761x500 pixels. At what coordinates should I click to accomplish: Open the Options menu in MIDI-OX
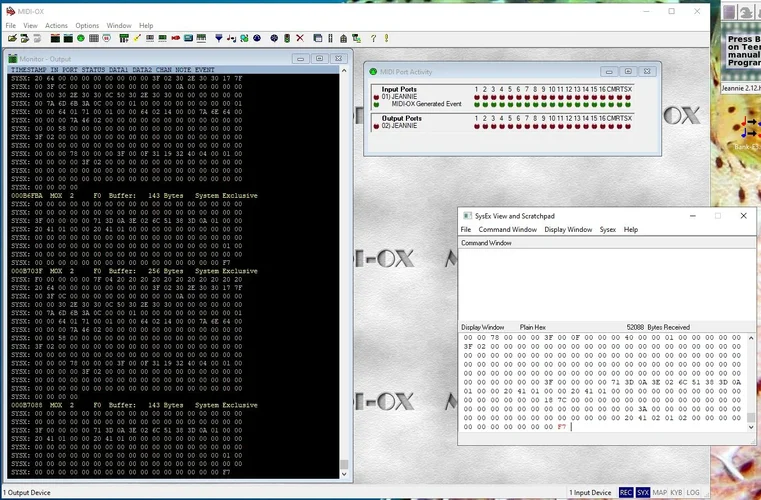87,25
